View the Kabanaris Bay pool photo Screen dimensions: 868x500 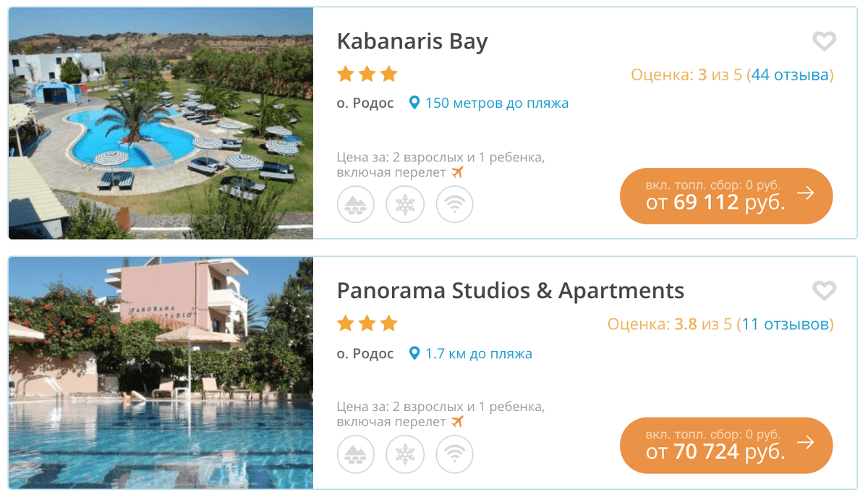coord(161,123)
